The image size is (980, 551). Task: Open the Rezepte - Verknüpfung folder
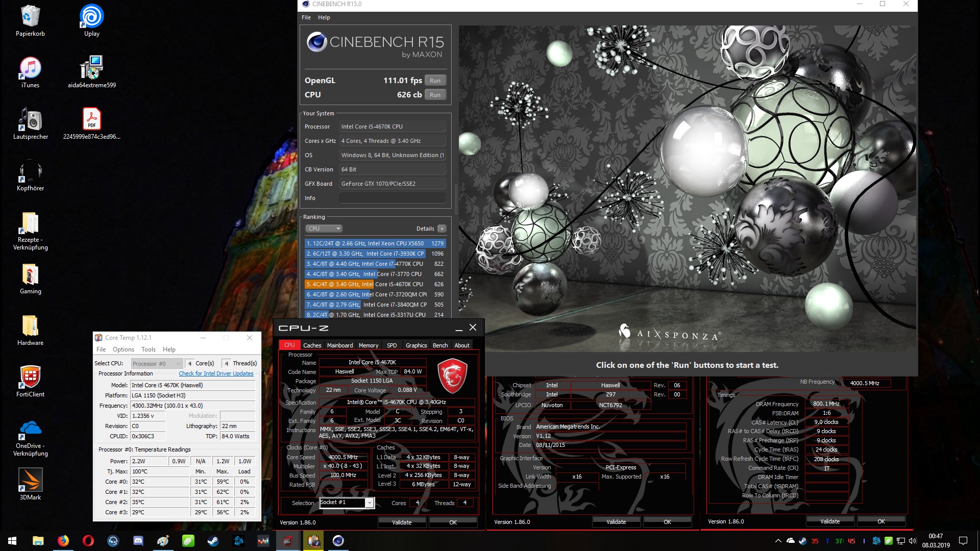pyautogui.click(x=30, y=231)
